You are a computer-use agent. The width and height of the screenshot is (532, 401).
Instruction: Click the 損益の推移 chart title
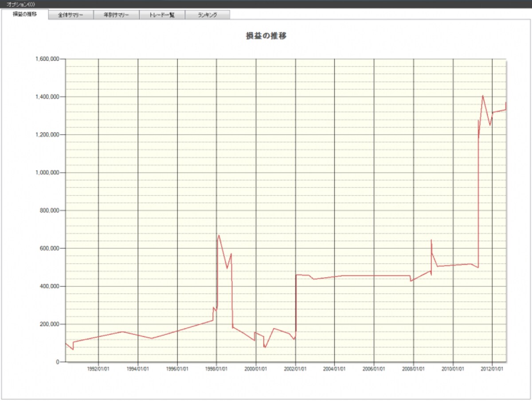click(266, 36)
